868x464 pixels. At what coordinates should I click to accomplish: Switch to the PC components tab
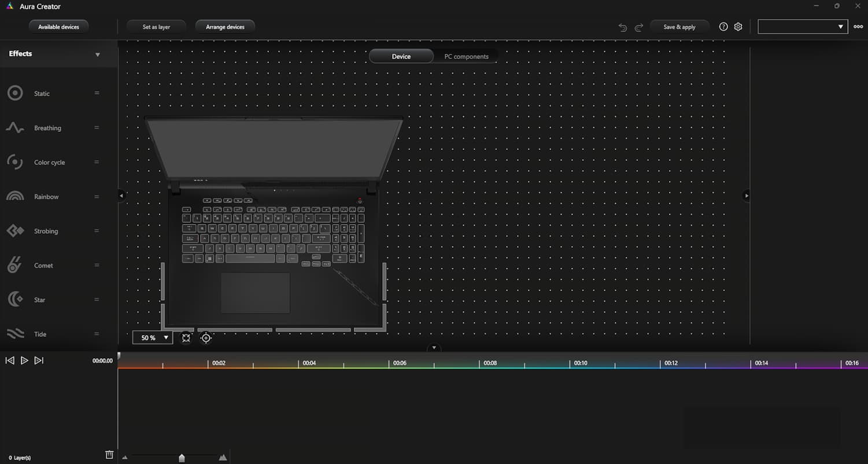click(x=467, y=56)
